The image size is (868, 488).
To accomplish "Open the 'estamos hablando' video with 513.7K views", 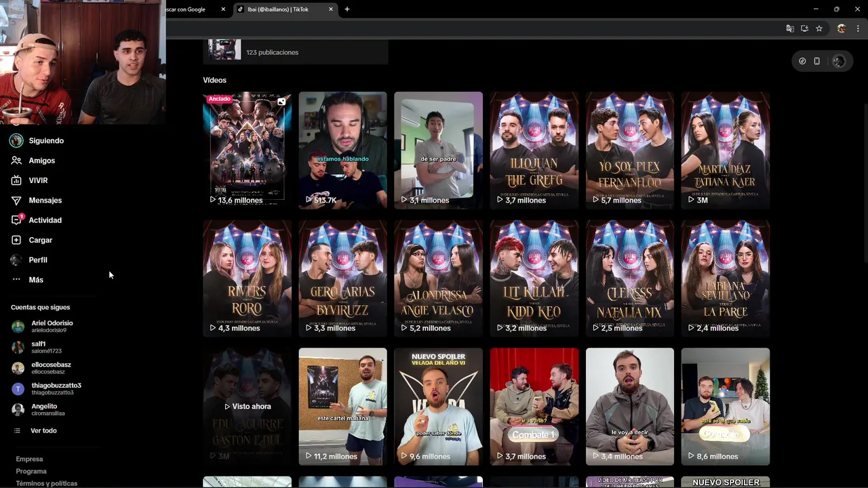I will point(342,150).
